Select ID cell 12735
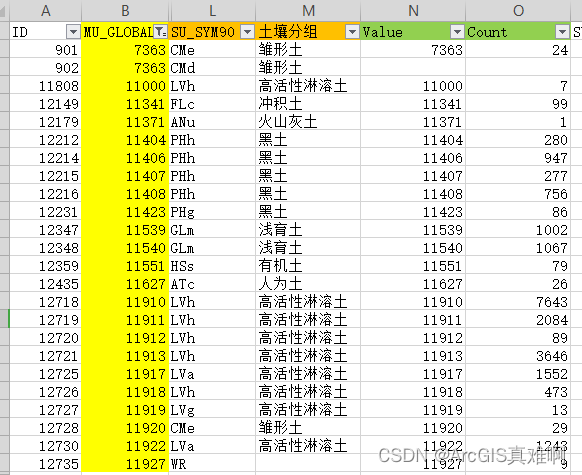This screenshot has width=582, height=475. 45,464
